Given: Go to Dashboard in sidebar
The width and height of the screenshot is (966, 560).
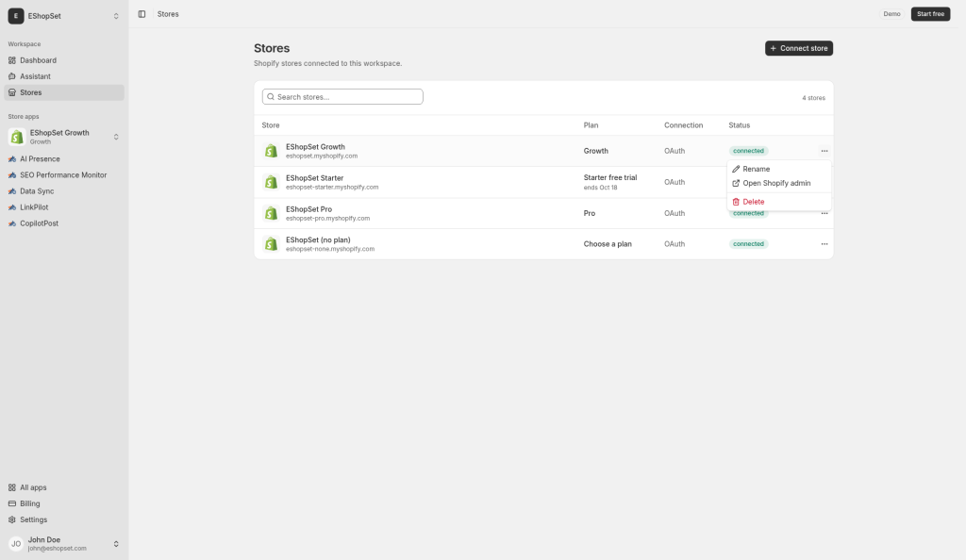Looking at the screenshot, I should 64,60.
